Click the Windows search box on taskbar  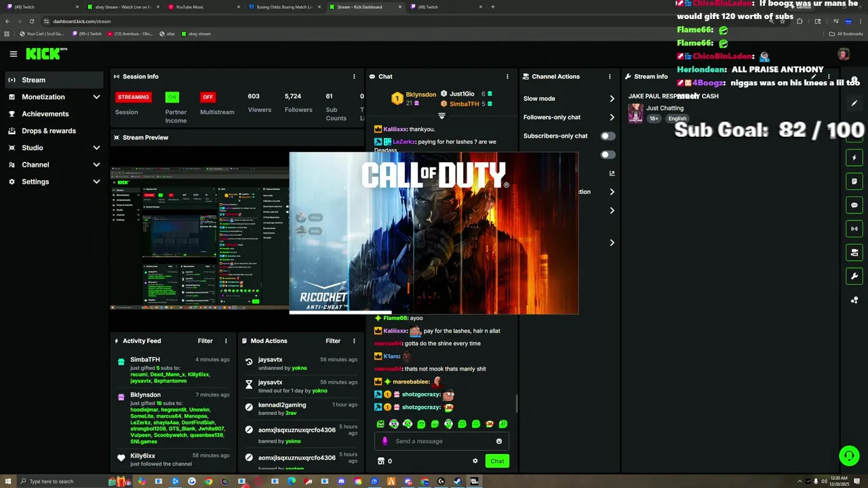point(61,481)
